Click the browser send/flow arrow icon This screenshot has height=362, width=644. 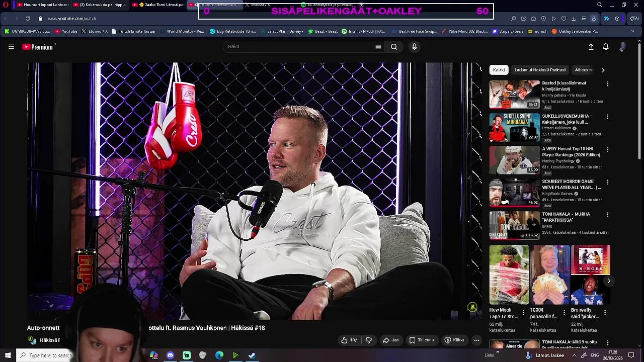(x=553, y=19)
